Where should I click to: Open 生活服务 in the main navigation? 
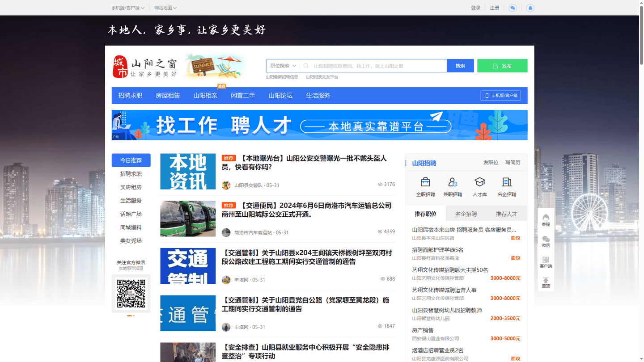coord(318,95)
